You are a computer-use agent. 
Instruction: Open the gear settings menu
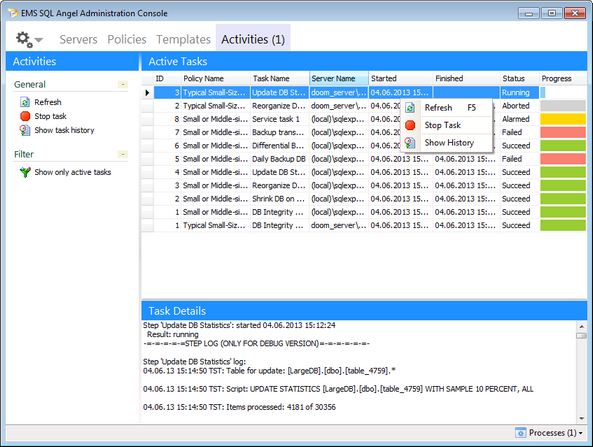click(x=23, y=39)
